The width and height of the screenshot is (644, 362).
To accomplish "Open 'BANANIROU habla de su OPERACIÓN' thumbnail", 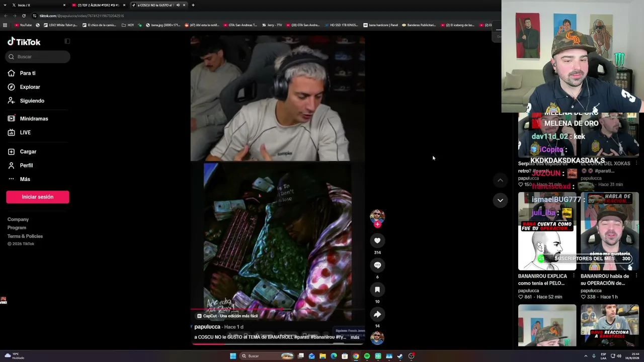I will tap(609, 231).
